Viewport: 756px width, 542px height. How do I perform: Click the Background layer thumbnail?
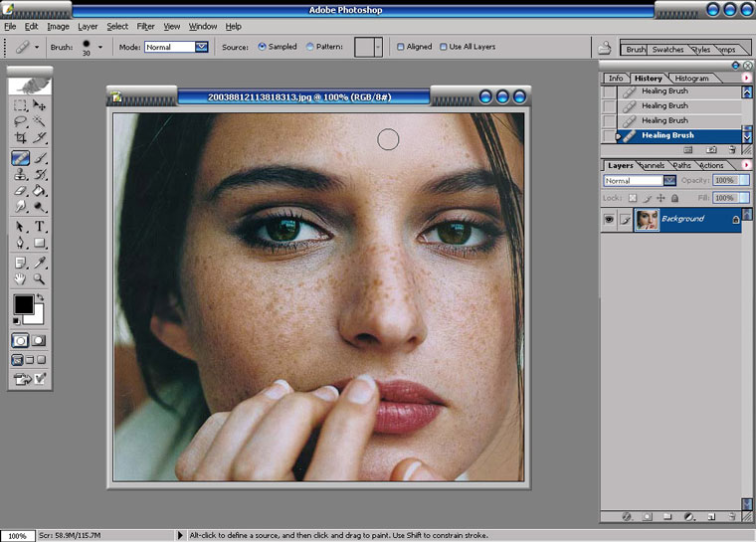pyautogui.click(x=648, y=219)
